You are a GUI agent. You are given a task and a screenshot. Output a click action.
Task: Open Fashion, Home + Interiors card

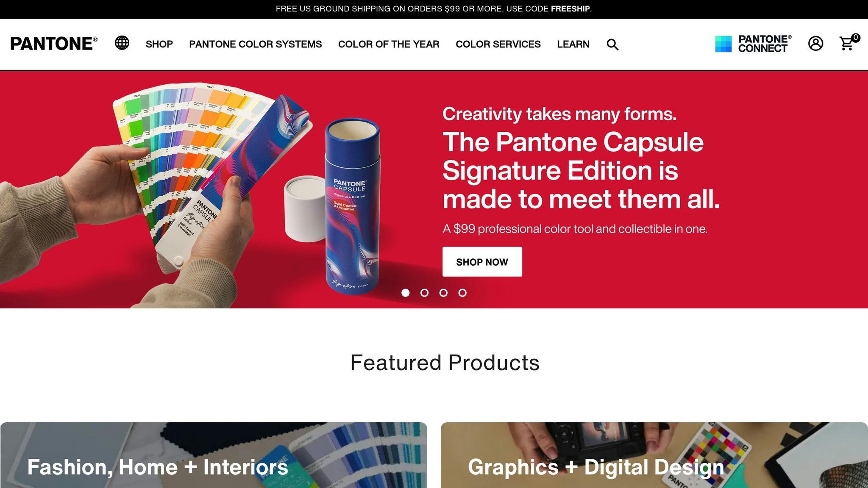pos(214,455)
